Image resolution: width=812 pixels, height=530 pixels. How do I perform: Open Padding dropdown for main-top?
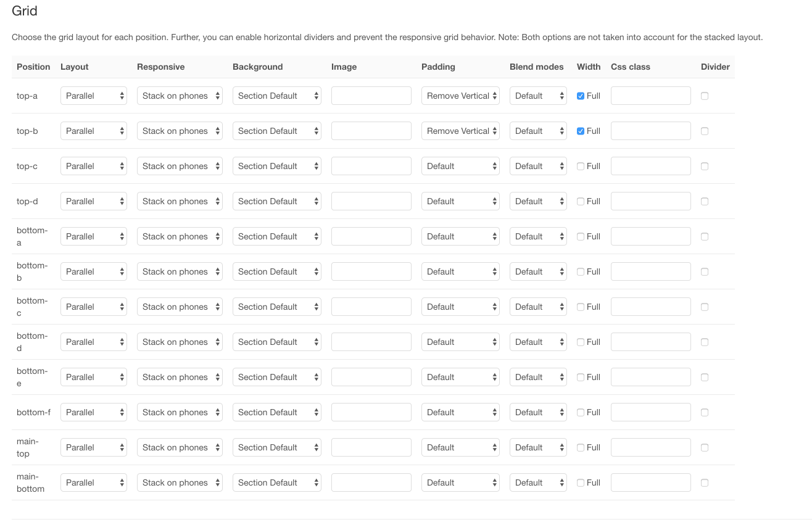(460, 447)
